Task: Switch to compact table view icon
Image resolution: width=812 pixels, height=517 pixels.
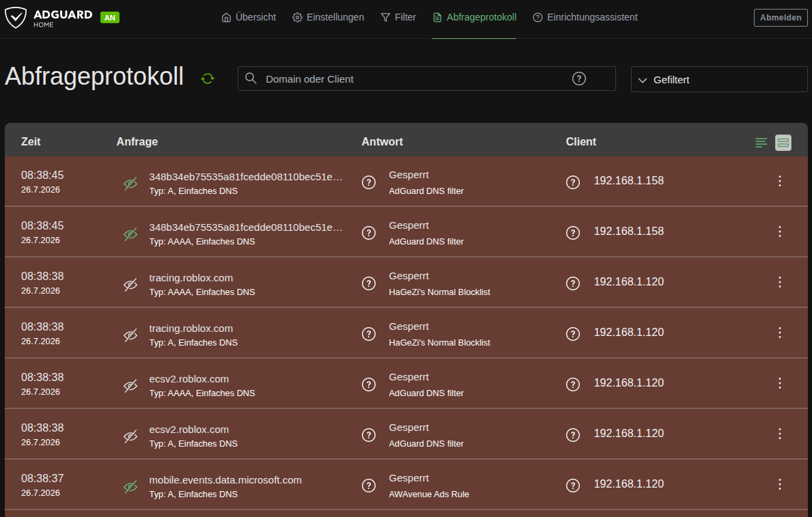Action: point(761,143)
